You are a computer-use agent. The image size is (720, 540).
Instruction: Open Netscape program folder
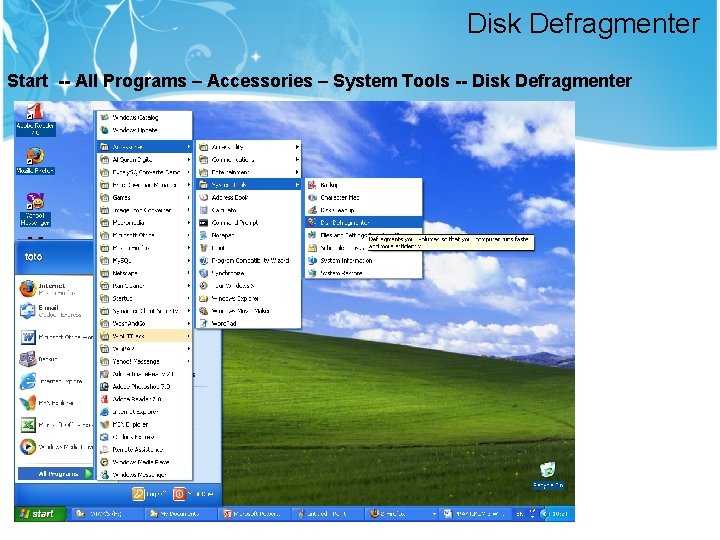(x=145, y=273)
